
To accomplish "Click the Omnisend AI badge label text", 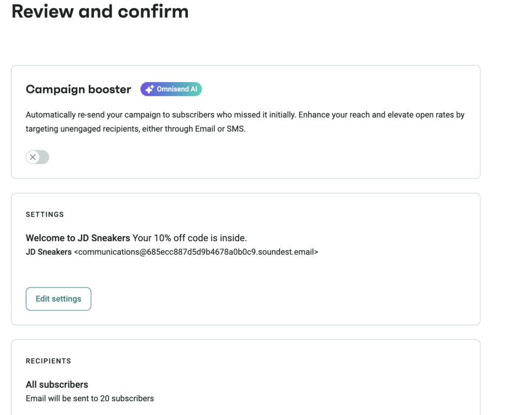I will (x=177, y=89).
